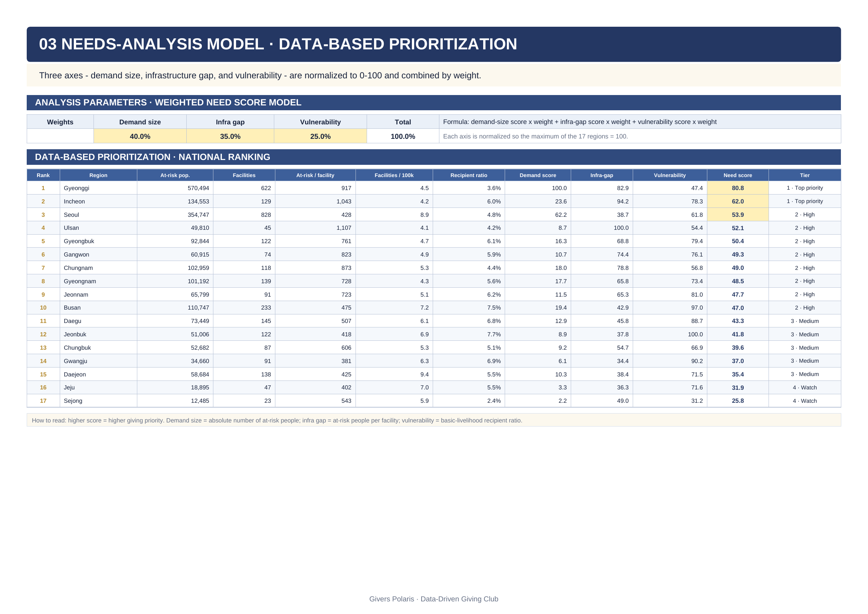Select the Gwangju region cell

click(98, 361)
